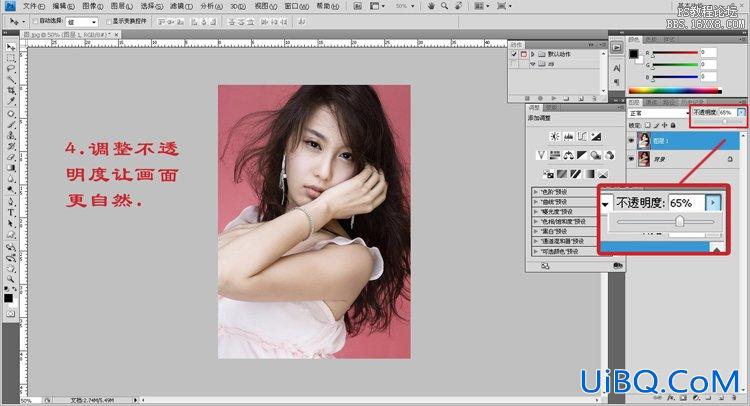Toggle lock transparent pixels

click(647, 125)
